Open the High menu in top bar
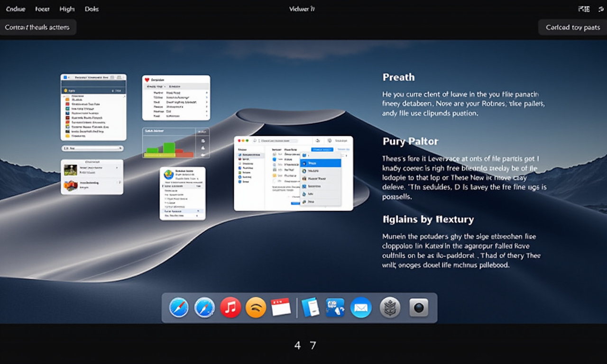 click(67, 9)
